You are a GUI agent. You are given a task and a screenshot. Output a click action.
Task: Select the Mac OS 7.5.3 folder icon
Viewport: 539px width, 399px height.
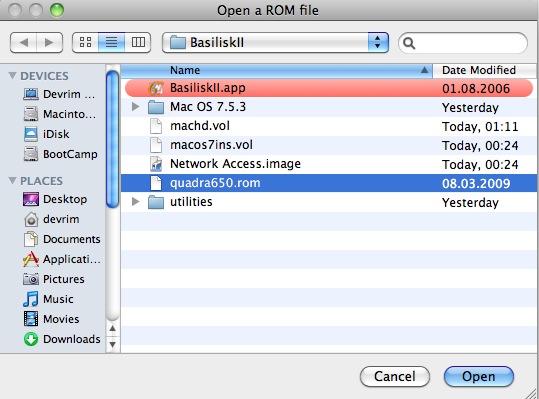156,107
